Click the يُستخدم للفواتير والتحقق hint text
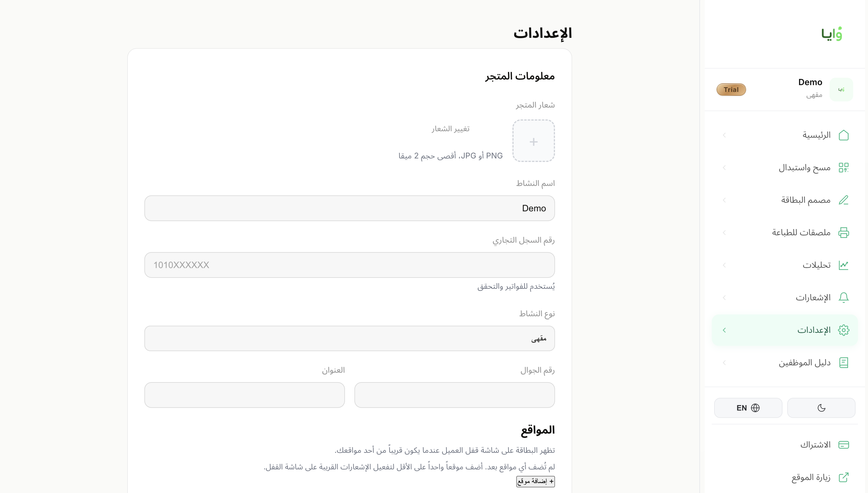868x493 pixels. point(516,286)
